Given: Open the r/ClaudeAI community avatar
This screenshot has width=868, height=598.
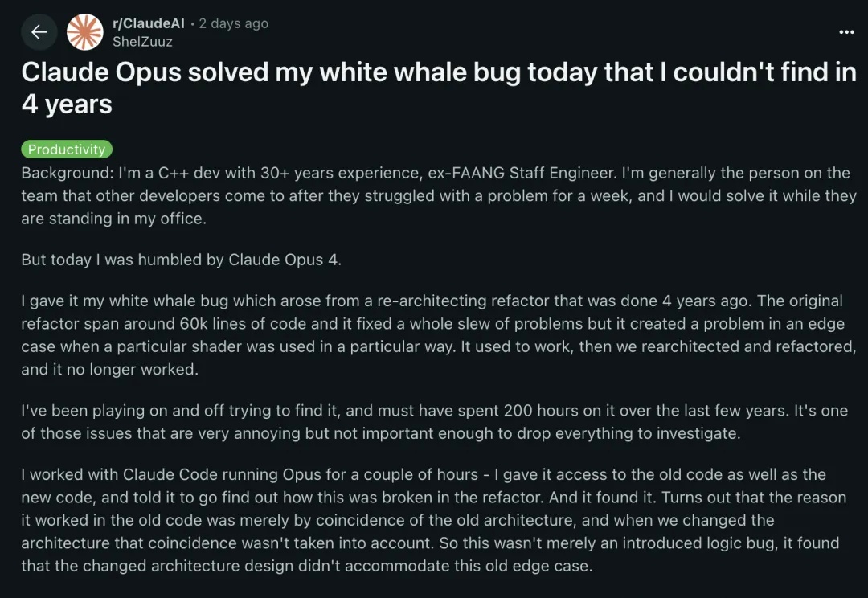Looking at the screenshot, I should pyautogui.click(x=84, y=32).
